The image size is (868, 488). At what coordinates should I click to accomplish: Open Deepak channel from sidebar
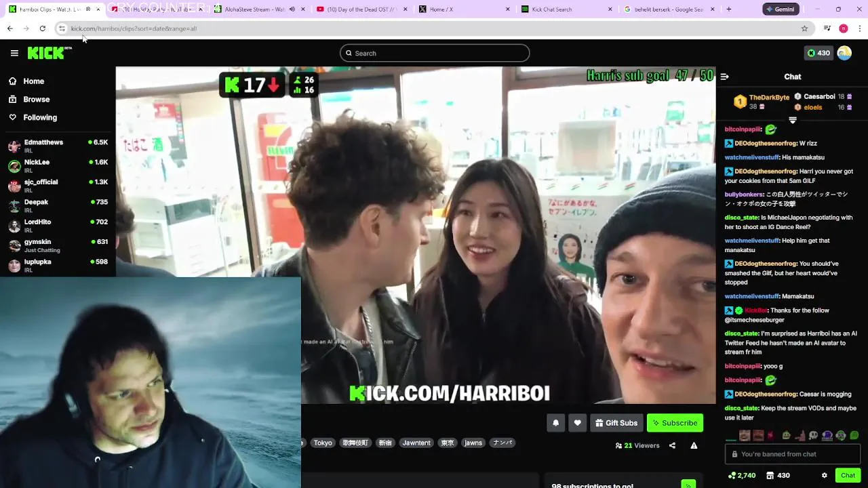(x=58, y=206)
